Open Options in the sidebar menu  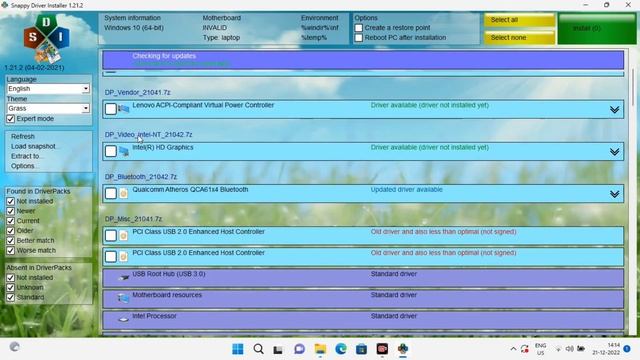click(23, 166)
